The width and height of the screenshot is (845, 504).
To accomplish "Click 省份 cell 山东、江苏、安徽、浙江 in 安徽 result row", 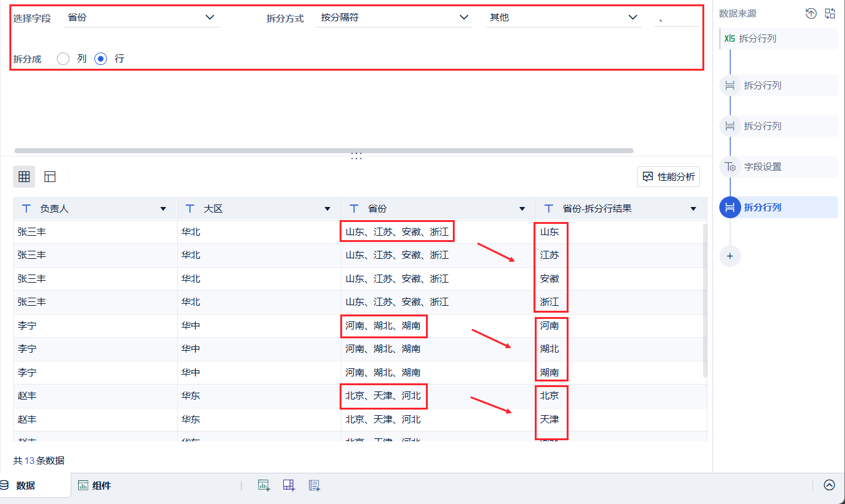I will tap(438, 278).
